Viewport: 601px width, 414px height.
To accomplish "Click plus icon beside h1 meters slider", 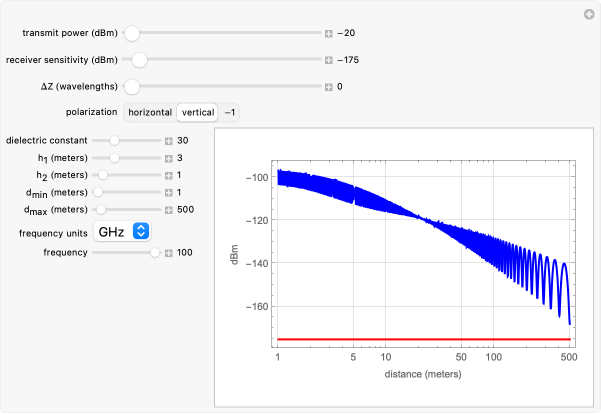I will click(x=169, y=158).
